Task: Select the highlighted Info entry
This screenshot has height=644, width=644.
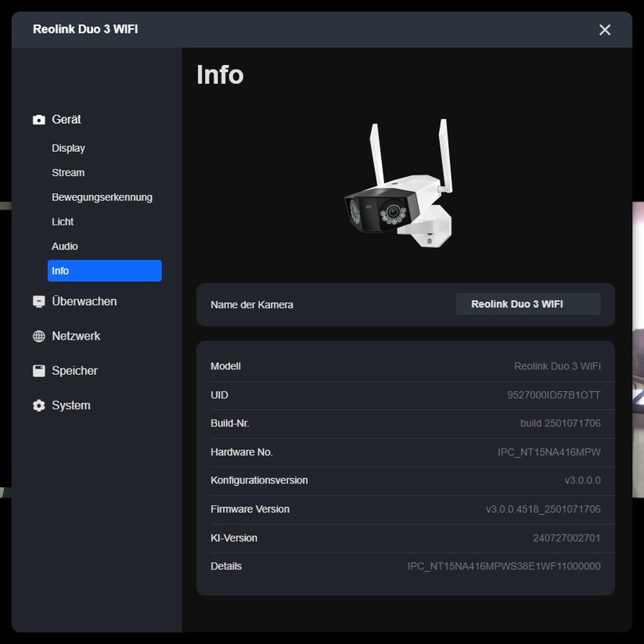Action: pyautogui.click(x=104, y=271)
